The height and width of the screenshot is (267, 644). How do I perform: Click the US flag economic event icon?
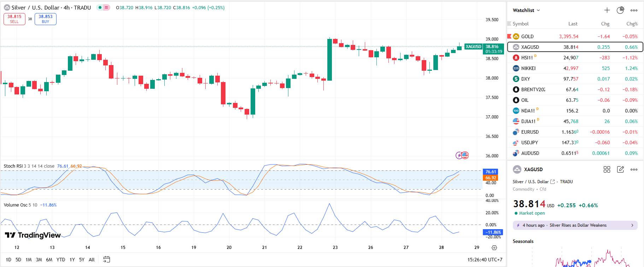pos(465,155)
